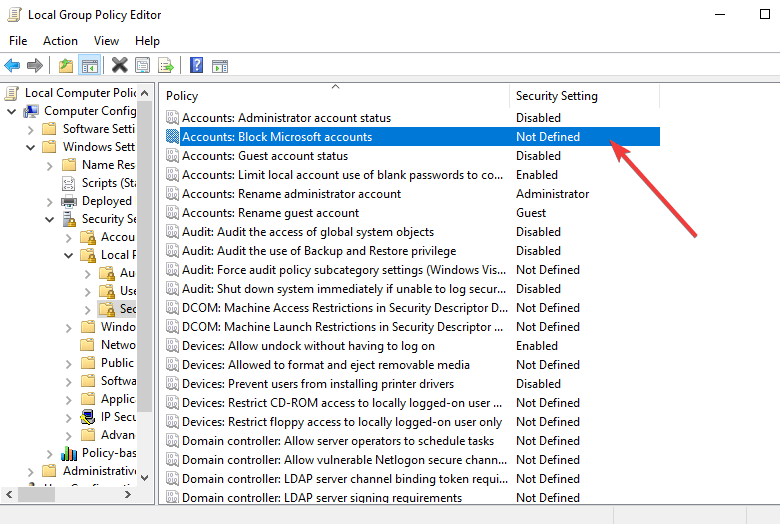Click the Up one level folder icon
The width and height of the screenshot is (780, 524).
(x=66, y=65)
